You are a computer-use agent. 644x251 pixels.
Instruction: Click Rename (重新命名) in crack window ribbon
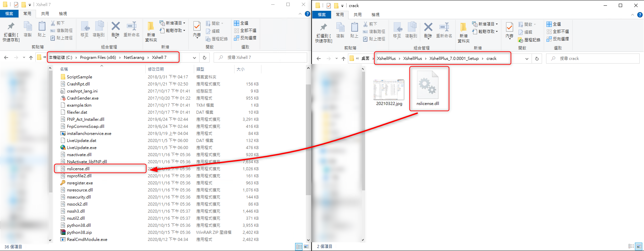click(444, 30)
